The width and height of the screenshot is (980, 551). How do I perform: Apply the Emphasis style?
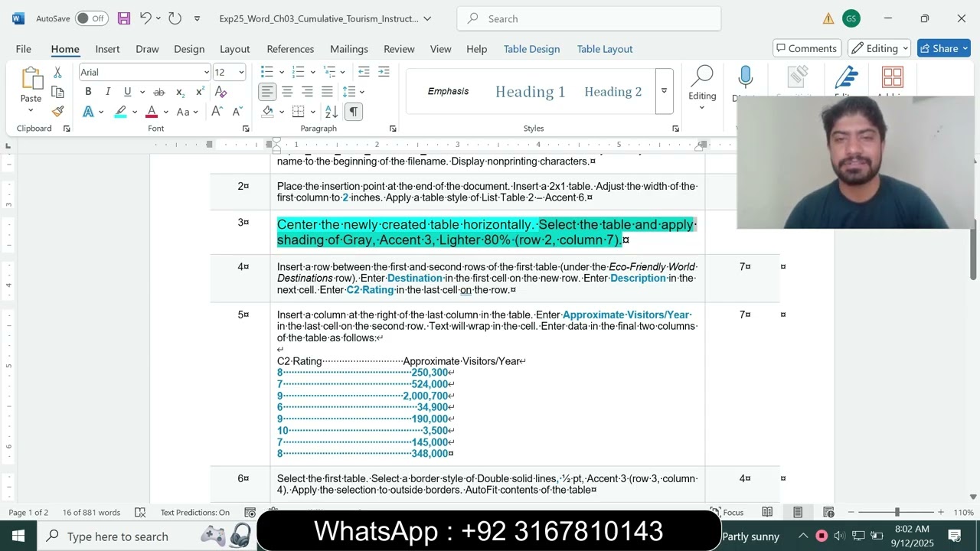448,92
